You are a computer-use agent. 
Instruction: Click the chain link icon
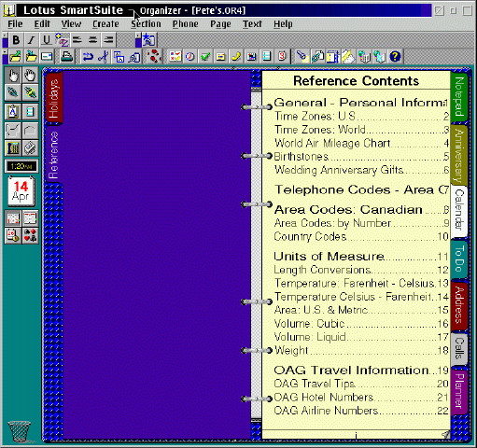click(317, 57)
